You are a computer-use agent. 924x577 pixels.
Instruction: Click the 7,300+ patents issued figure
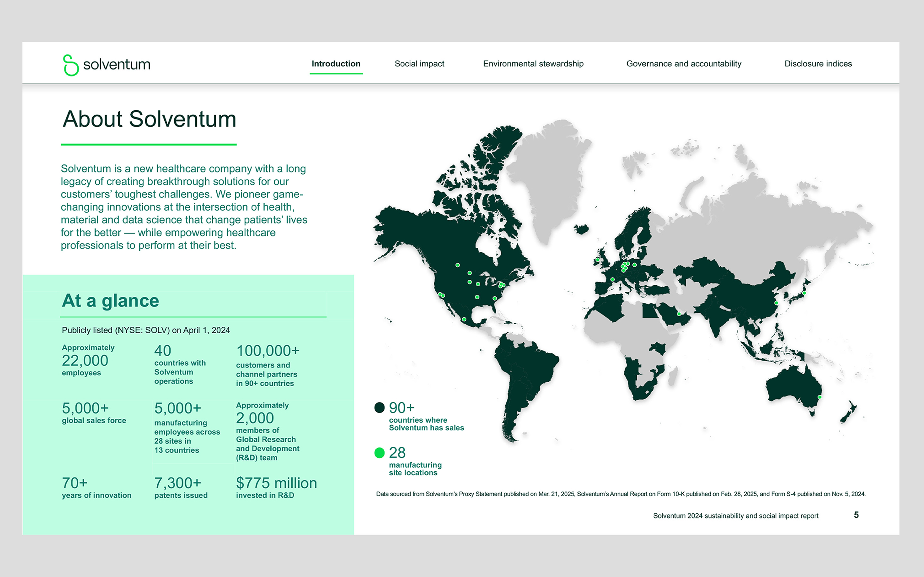pos(178,483)
